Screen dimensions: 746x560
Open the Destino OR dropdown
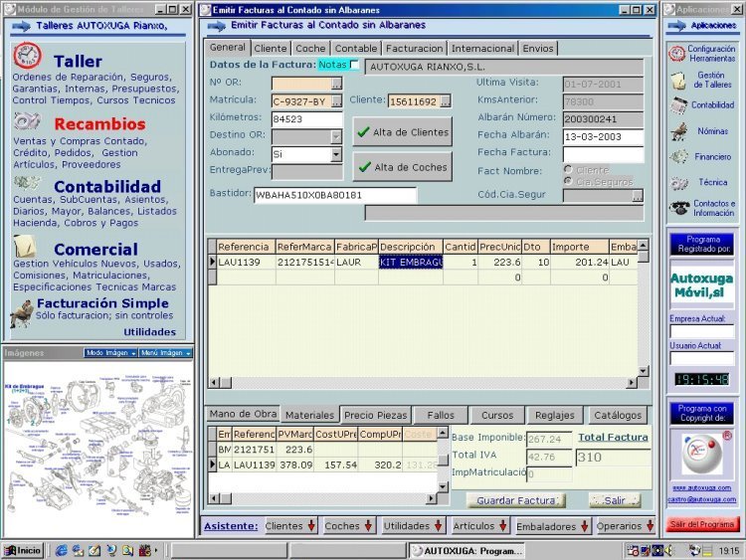[336, 136]
